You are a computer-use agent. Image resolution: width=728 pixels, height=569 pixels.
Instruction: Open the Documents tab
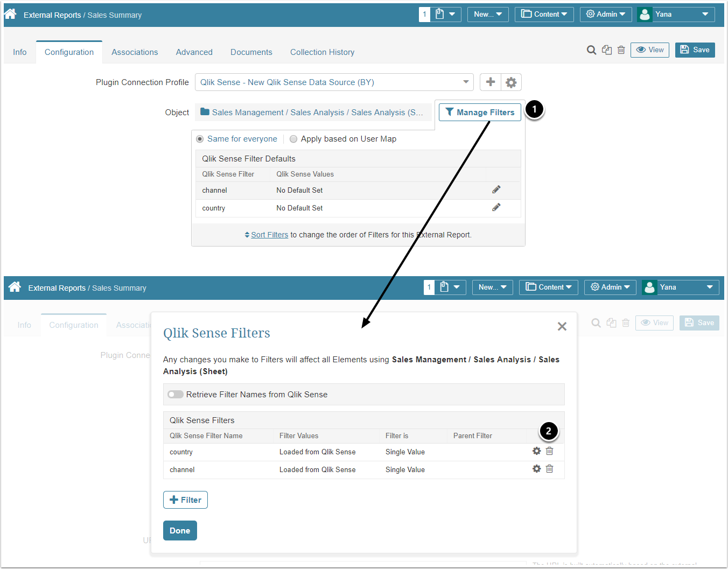click(251, 52)
